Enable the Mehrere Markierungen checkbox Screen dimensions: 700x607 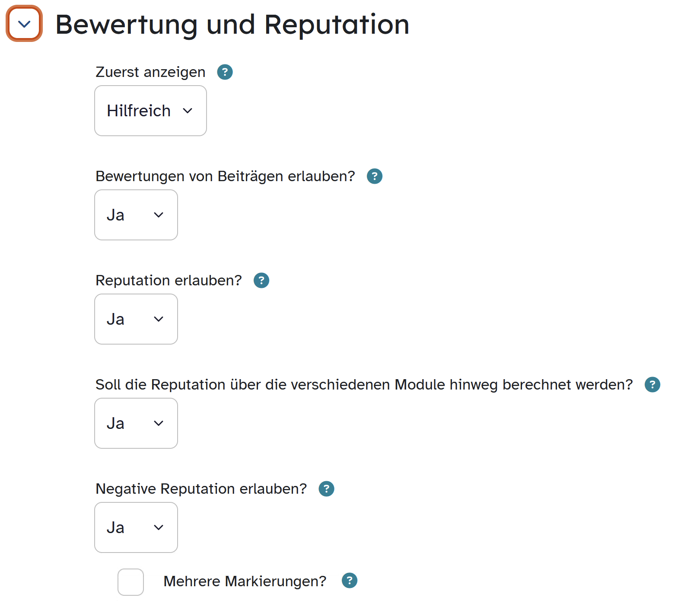pyautogui.click(x=130, y=582)
